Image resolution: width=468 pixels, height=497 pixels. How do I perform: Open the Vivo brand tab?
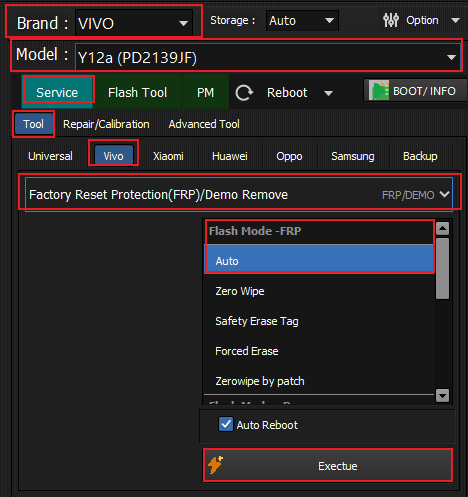coord(113,156)
